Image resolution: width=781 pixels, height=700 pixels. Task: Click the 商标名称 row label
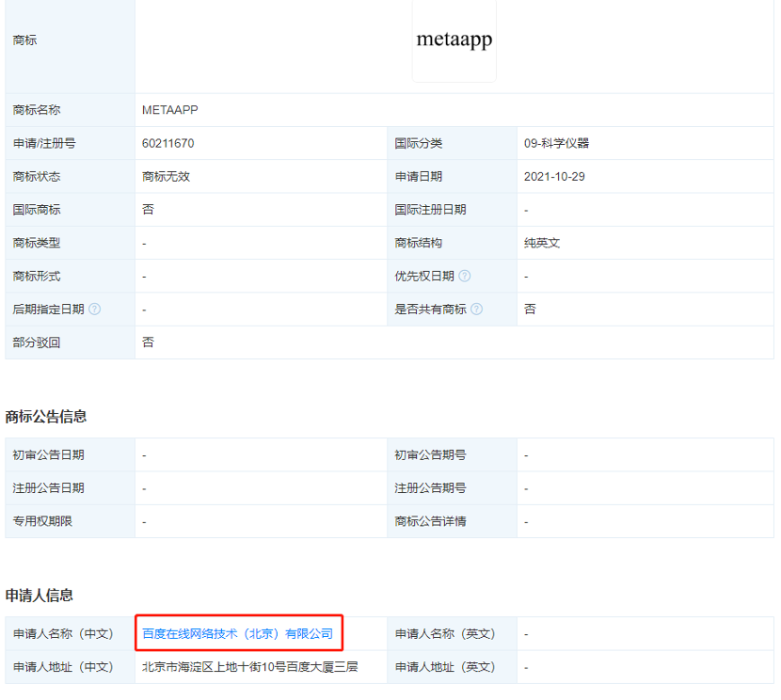point(37,109)
